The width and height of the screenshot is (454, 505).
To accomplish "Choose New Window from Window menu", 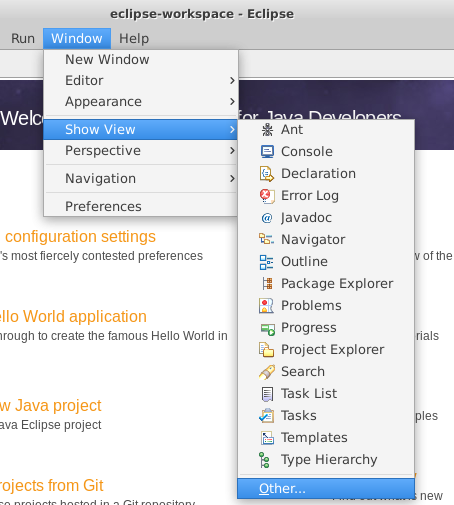I will click(141, 60).
